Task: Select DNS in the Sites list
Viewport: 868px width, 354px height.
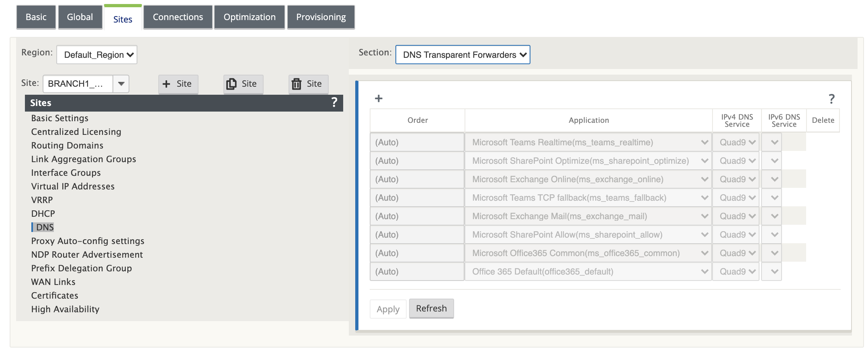Action: pyautogui.click(x=45, y=227)
